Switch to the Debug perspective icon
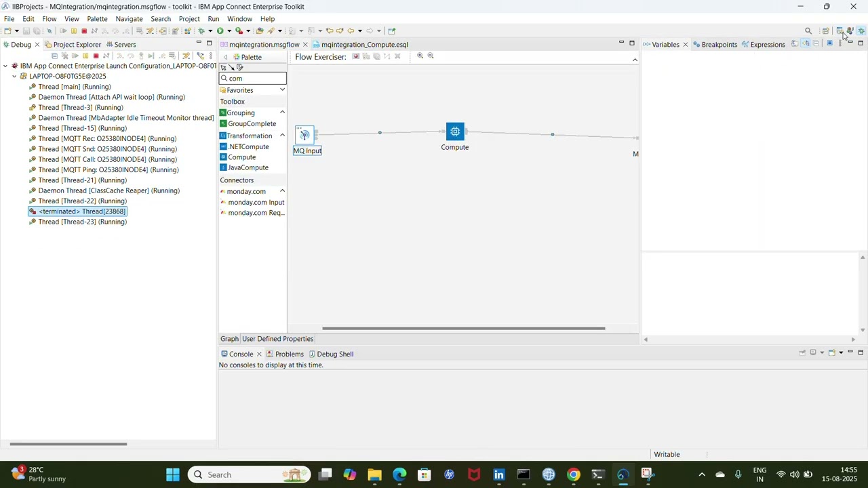Viewport: 868px width, 488px height. [861, 31]
